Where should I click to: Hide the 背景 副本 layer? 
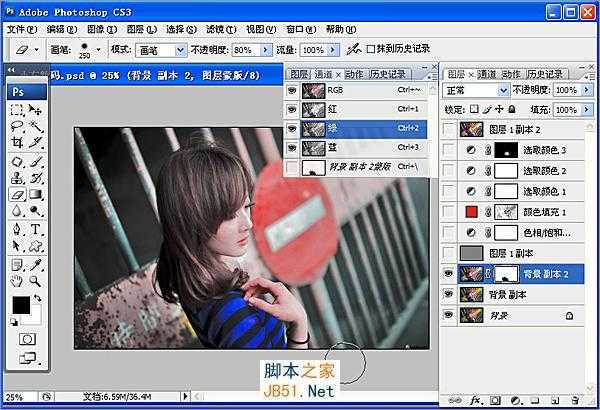[x=448, y=294]
